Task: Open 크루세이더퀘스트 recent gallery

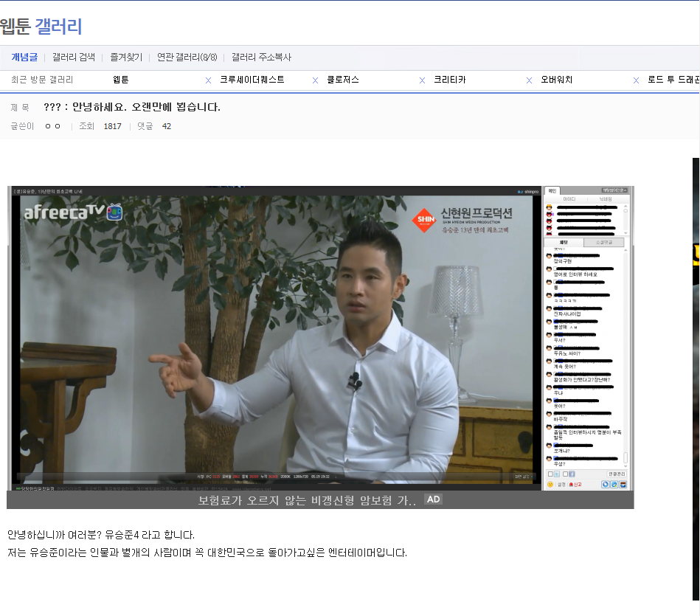Action: tap(252, 80)
